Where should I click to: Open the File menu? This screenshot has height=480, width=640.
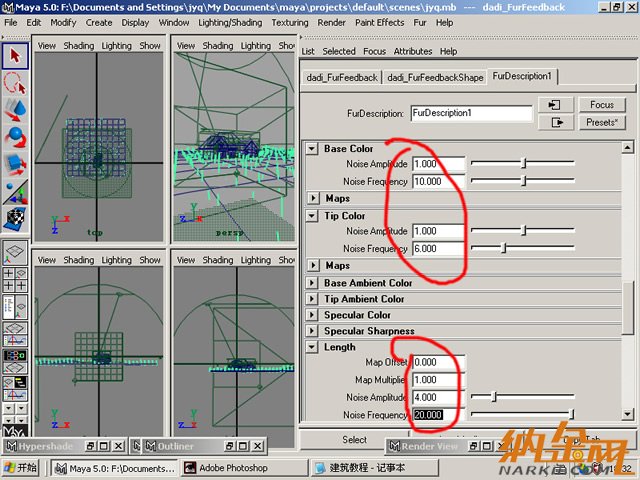[11, 23]
